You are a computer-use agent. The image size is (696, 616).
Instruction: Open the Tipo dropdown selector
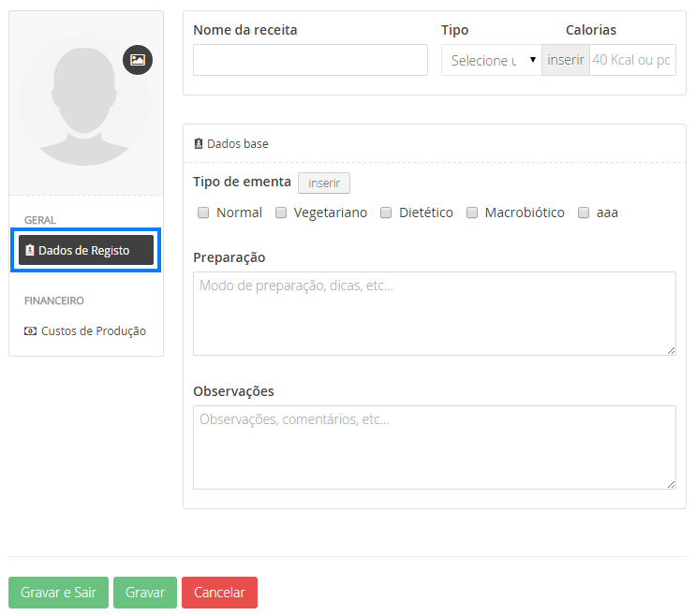pos(491,60)
